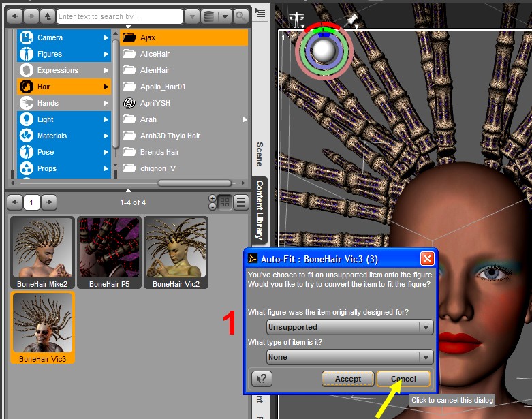Open the AlienHair folder
The height and width of the screenshot is (419, 532).
(x=184, y=70)
